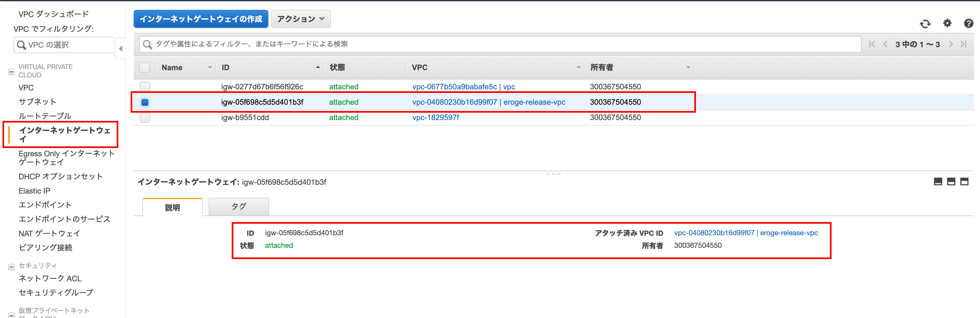Switch to the タグ tab
The image size is (980, 318).
(239, 207)
